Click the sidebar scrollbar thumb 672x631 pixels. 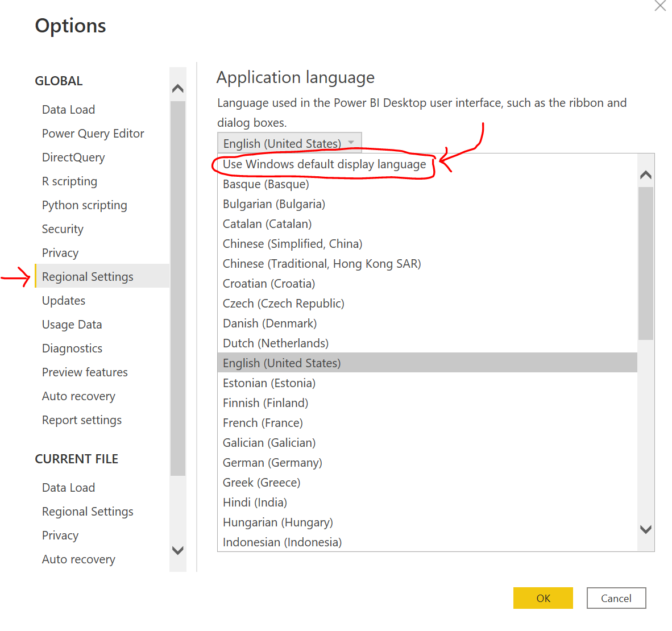click(178, 288)
